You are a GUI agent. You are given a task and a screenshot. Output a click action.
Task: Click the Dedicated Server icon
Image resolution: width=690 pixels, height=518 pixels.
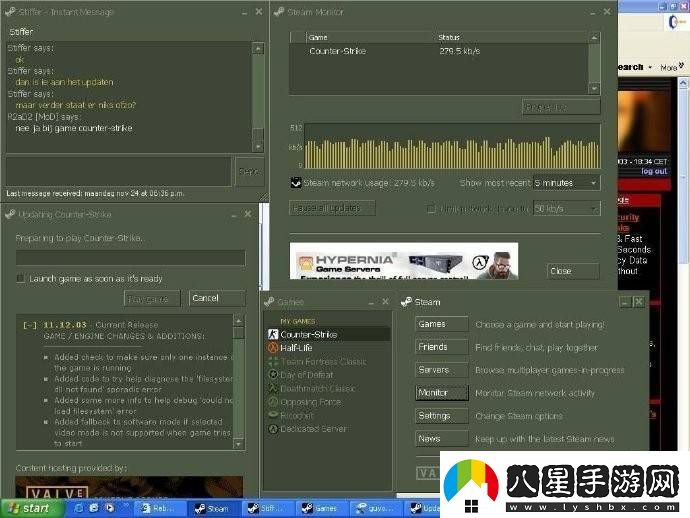pos(273,429)
